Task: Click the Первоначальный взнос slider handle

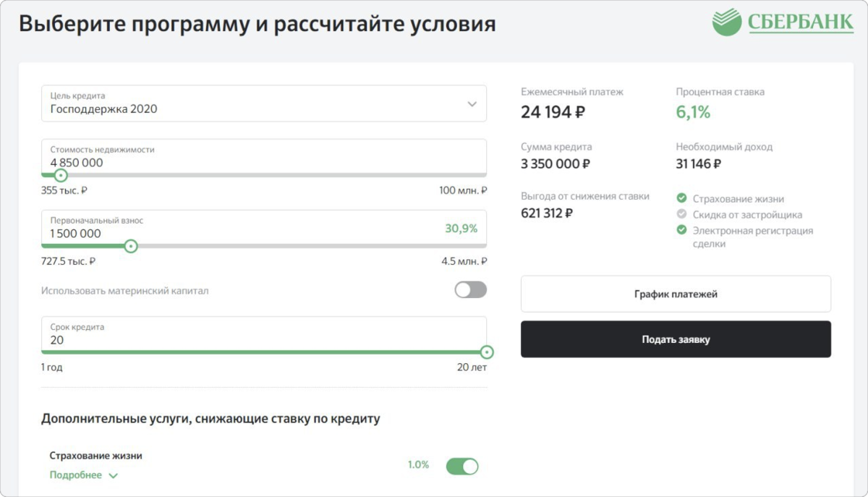Action: click(131, 246)
